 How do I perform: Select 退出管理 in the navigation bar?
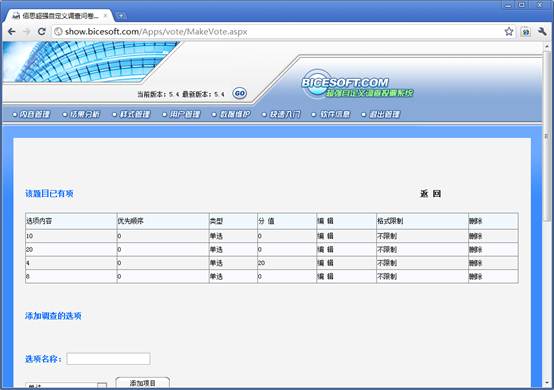[381, 114]
